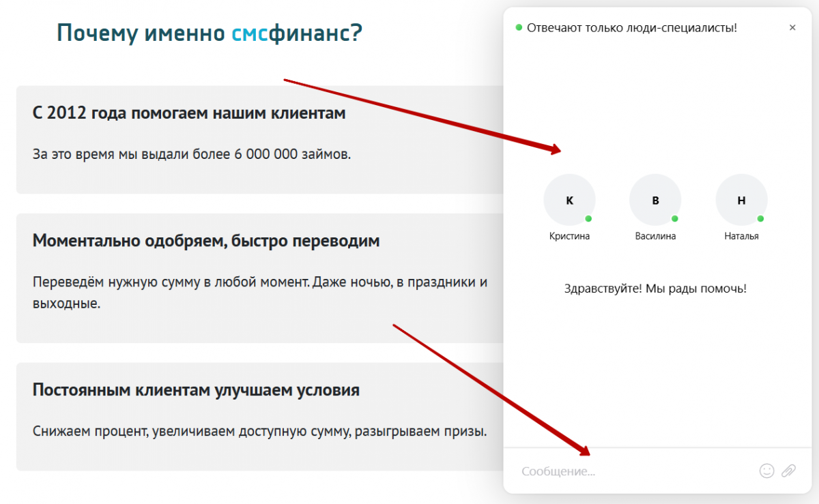The width and height of the screenshot is (819, 504).
Task: Click heading Почему именно смсфинанс?
Action: coord(210,33)
